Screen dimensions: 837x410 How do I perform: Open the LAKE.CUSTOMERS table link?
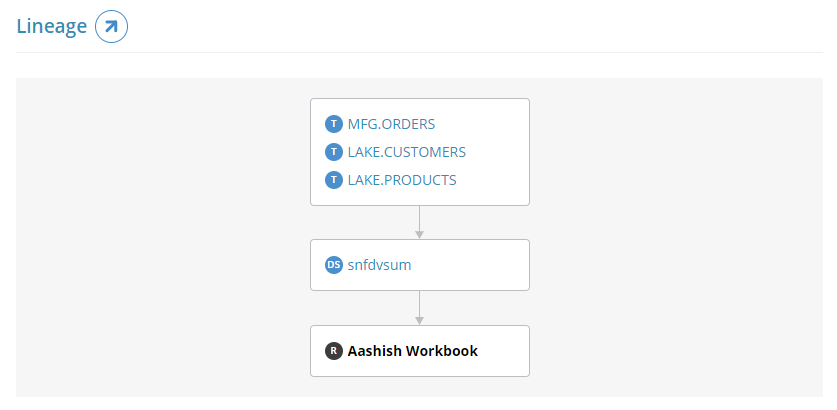point(407,152)
